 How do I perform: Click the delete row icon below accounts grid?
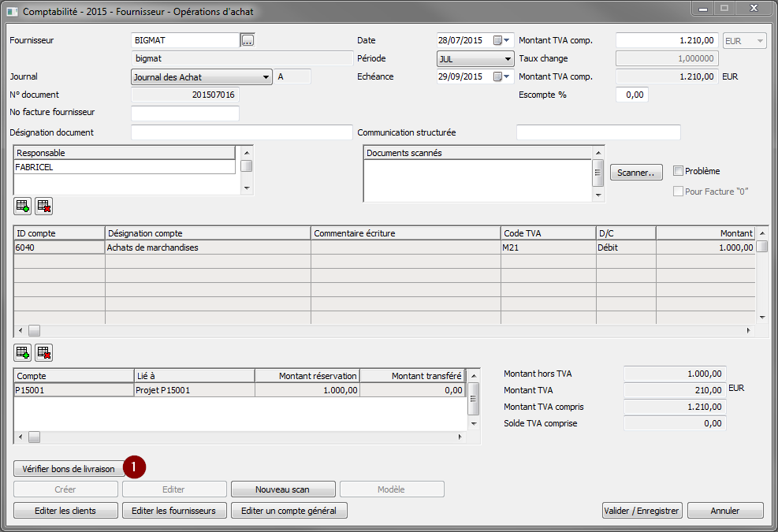click(43, 352)
